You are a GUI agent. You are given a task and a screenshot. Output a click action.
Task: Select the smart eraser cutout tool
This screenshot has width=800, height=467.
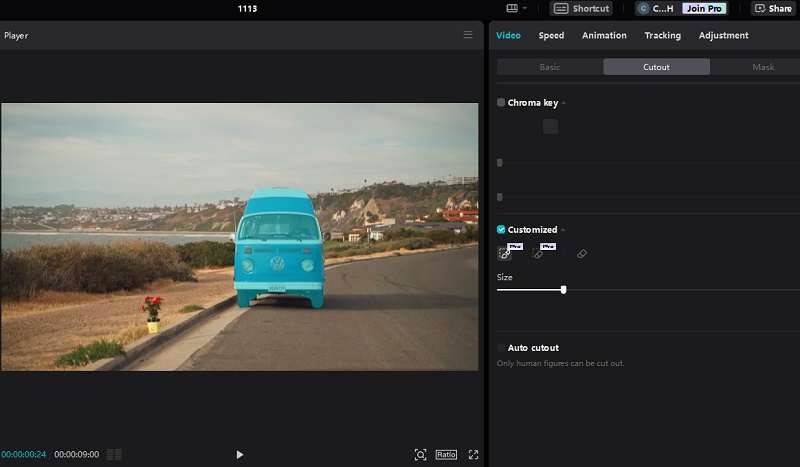538,253
